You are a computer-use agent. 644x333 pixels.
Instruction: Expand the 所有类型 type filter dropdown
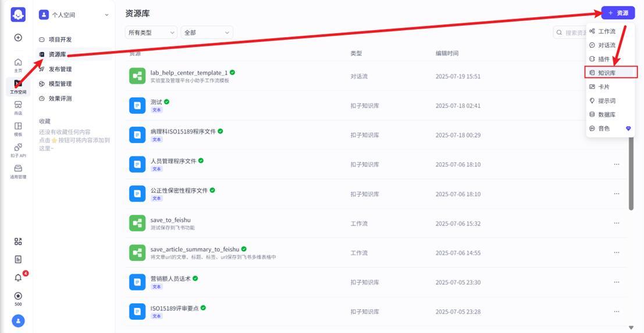click(x=151, y=33)
